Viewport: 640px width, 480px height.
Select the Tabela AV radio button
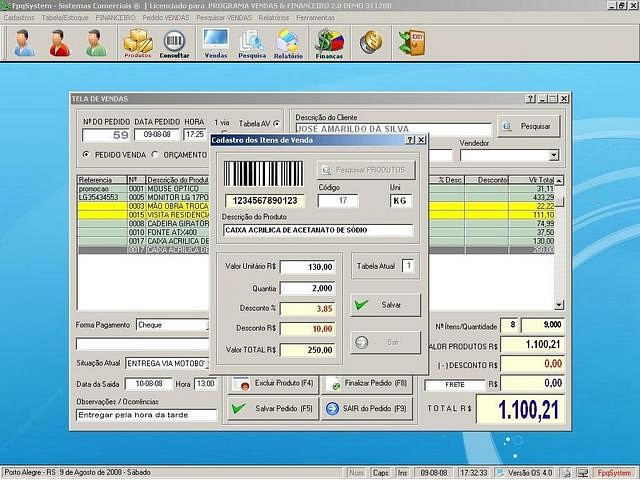click(277, 122)
